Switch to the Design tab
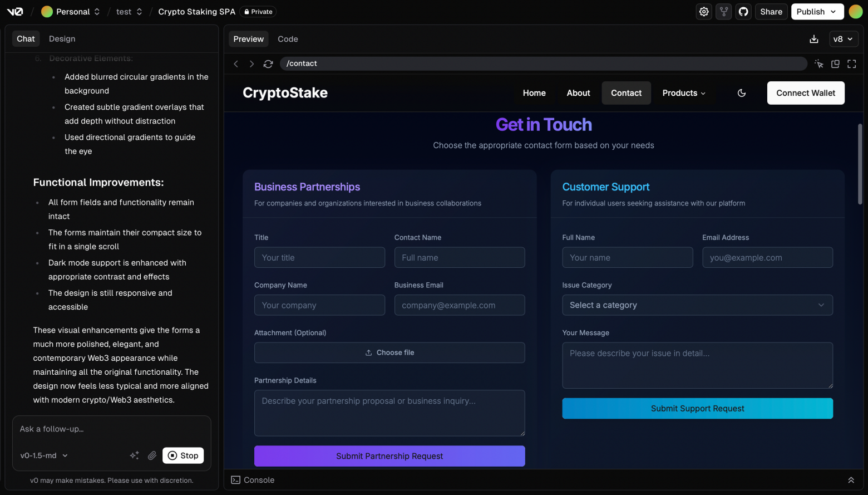Viewport: 868px width, 495px height. coord(62,38)
